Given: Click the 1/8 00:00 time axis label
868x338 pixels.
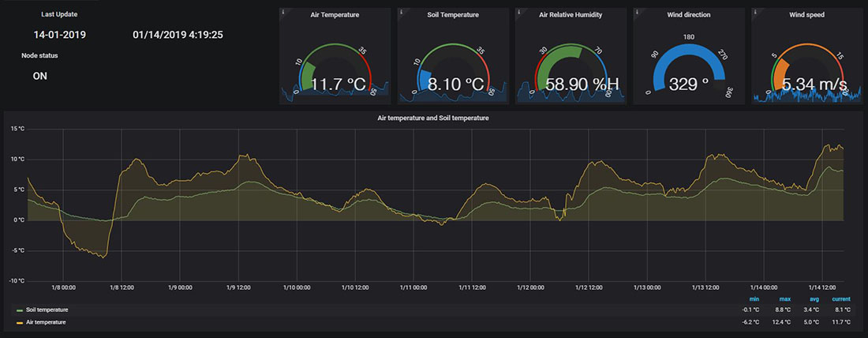Looking at the screenshot, I should 62,288.
